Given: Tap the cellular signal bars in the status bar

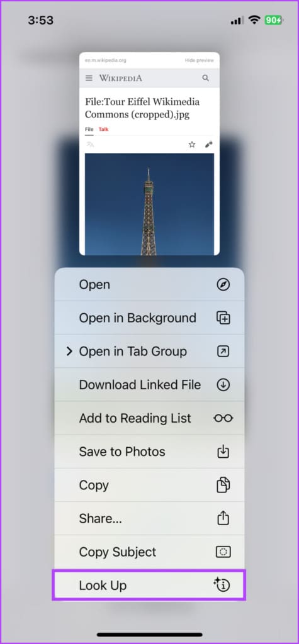Looking at the screenshot, I should click(x=237, y=21).
